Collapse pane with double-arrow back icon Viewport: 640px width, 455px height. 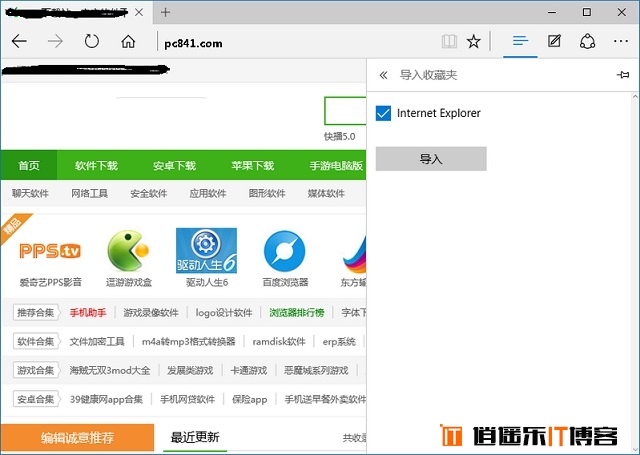coord(383,75)
